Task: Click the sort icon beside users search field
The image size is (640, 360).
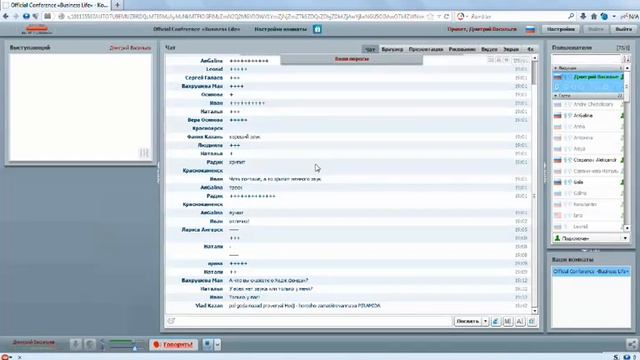Action: tap(627, 59)
